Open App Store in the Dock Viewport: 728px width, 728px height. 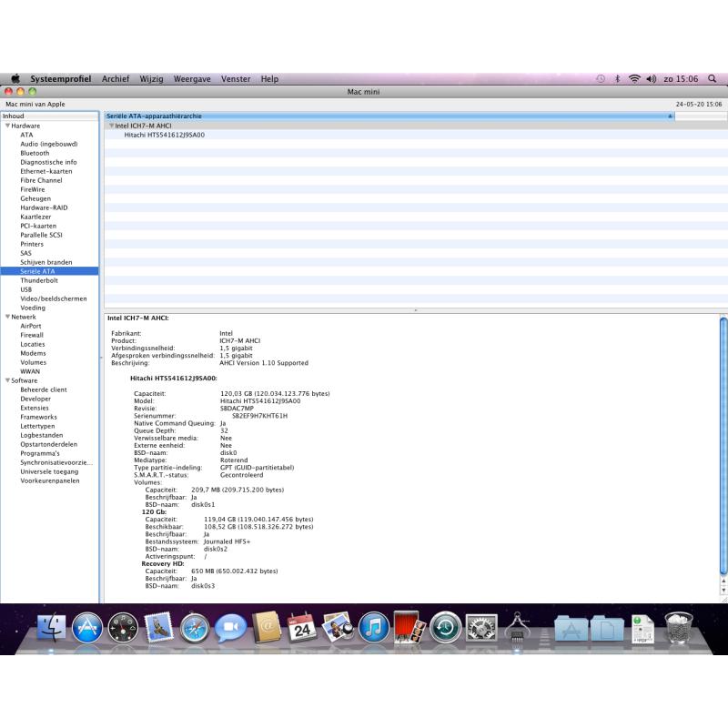(86, 627)
